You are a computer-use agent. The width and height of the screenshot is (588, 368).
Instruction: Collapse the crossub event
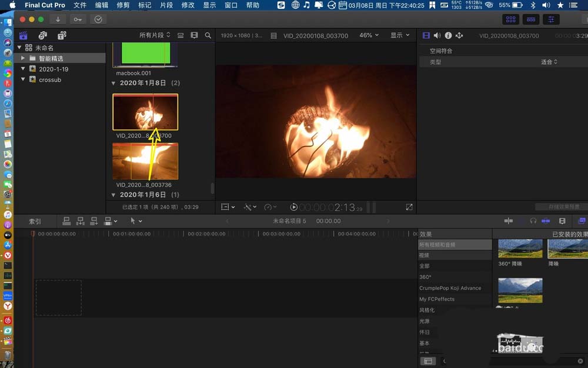tap(23, 79)
